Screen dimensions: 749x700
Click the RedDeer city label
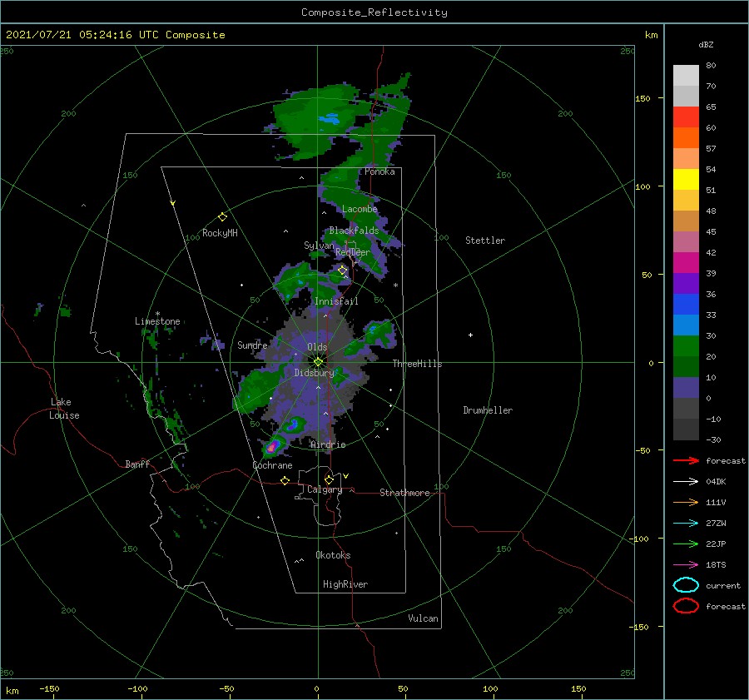(x=353, y=252)
